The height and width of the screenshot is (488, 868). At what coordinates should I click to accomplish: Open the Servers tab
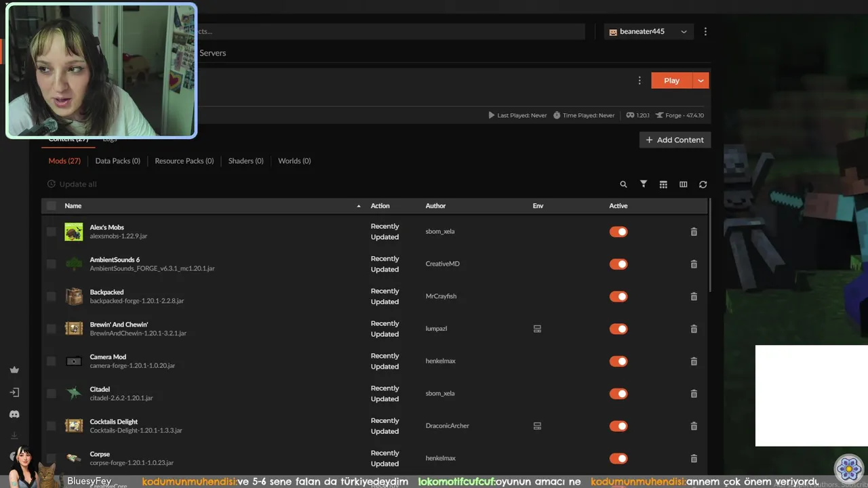pyautogui.click(x=213, y=53)
